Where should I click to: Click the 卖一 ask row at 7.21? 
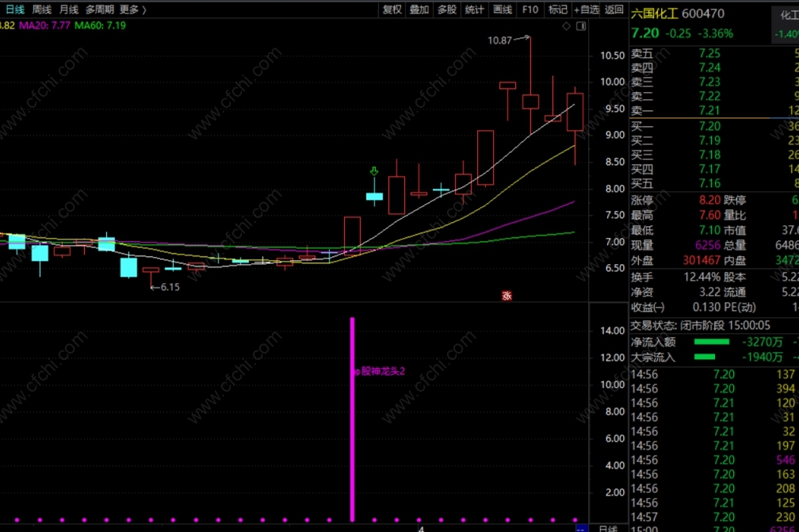pos(714,110)
